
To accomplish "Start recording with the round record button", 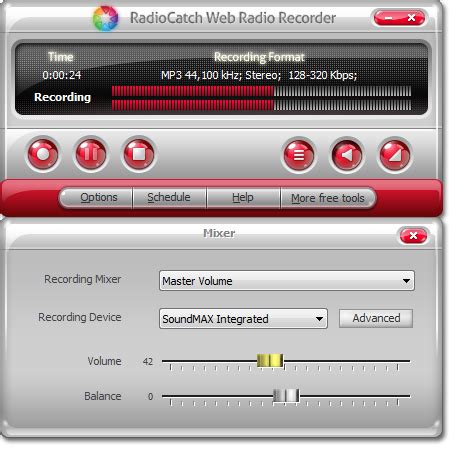I will [x=43, y=154].
